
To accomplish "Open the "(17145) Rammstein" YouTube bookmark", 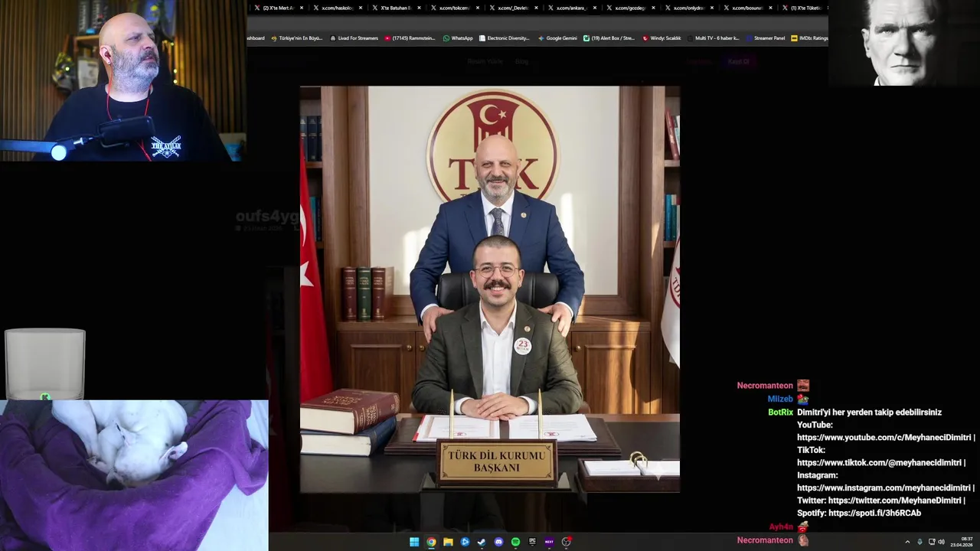I will point(410,38).
